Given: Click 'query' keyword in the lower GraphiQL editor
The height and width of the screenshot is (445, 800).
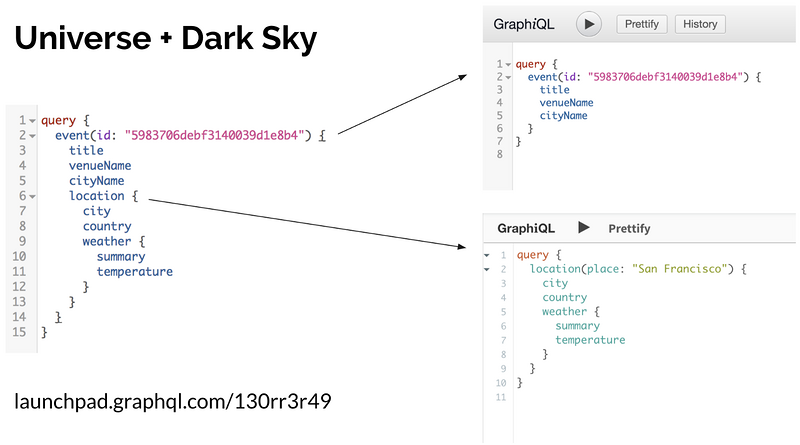Looking at the screenshot, I should [533, 255].
